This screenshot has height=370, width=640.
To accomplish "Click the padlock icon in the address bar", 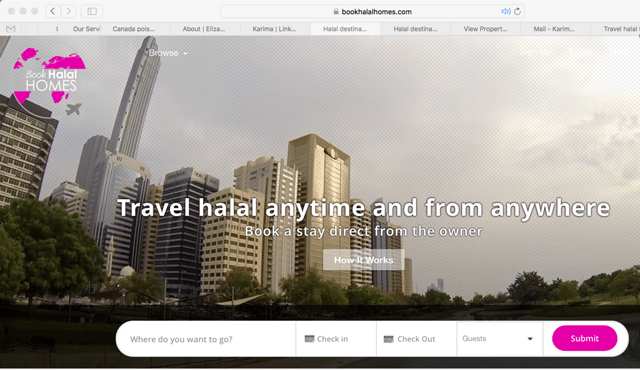I will (x=336, y=11).
